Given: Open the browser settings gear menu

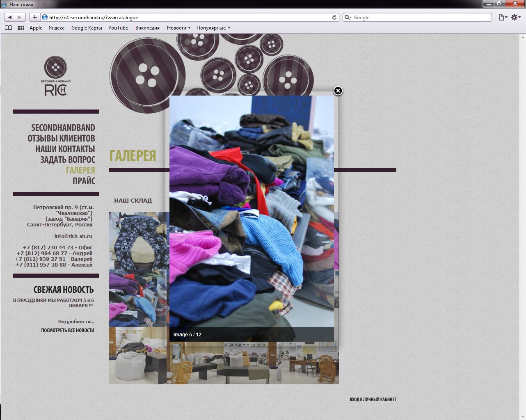Looking at the screenshot, I should pyautogui.click(x=516, y=17).
